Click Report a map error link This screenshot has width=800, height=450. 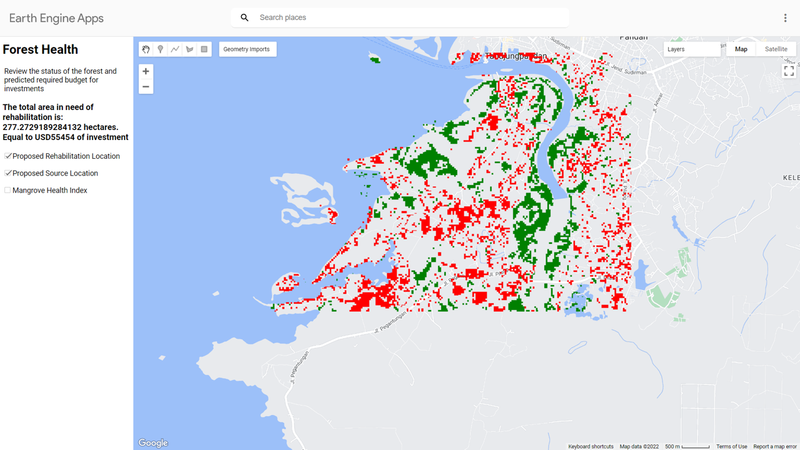(x=776, y=446)
